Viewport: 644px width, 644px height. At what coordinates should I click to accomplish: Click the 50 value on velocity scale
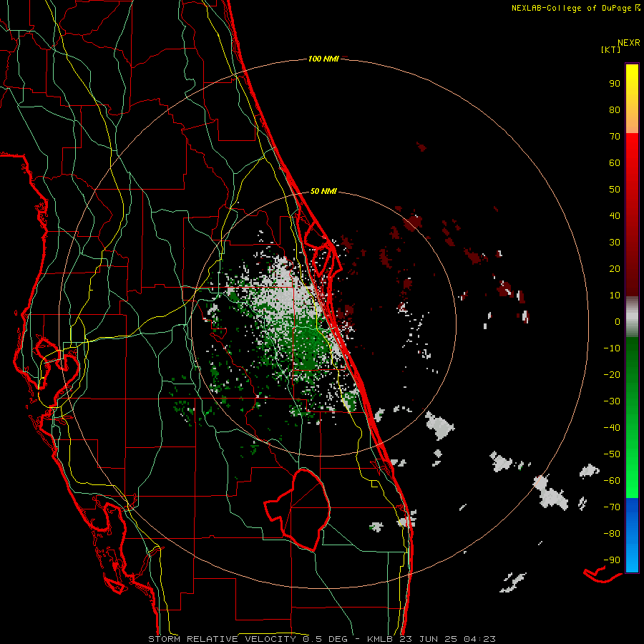pos(615,189)
